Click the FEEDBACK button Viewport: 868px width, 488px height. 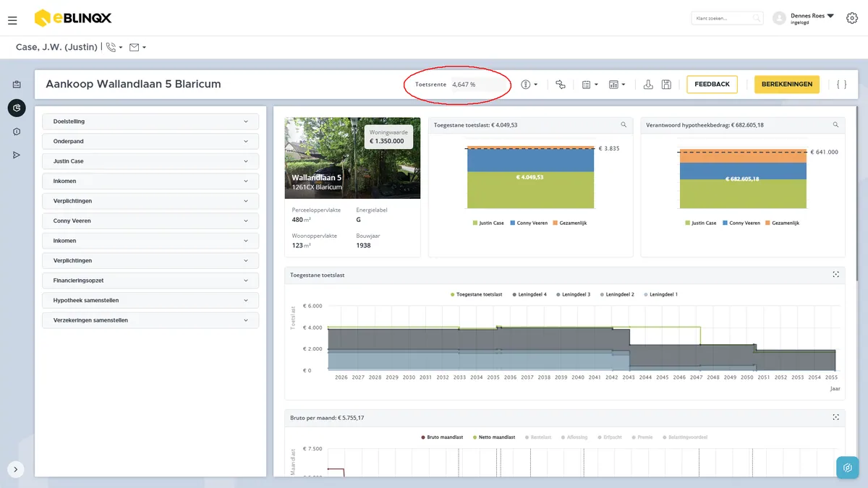pos(712,85)
